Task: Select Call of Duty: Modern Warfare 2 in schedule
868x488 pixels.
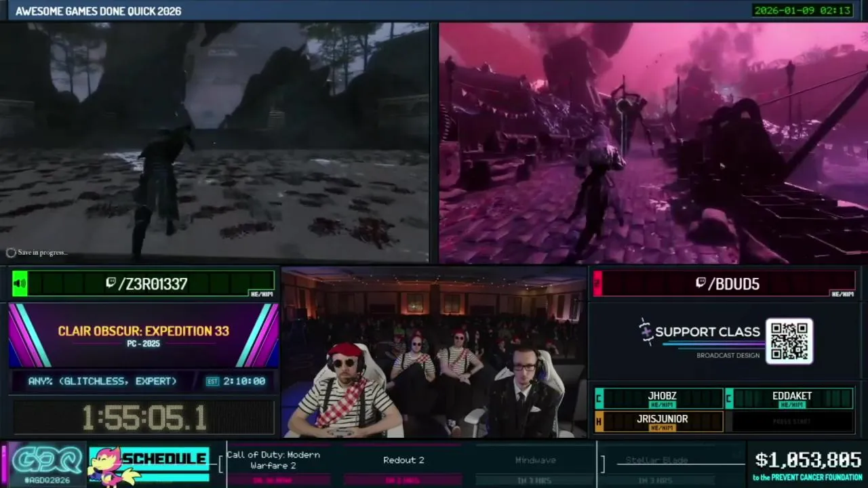Action: 273,460
